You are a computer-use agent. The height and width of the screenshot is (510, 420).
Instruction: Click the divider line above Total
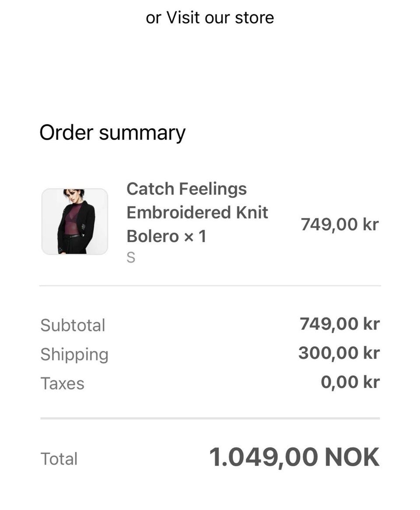pos(210,419)
